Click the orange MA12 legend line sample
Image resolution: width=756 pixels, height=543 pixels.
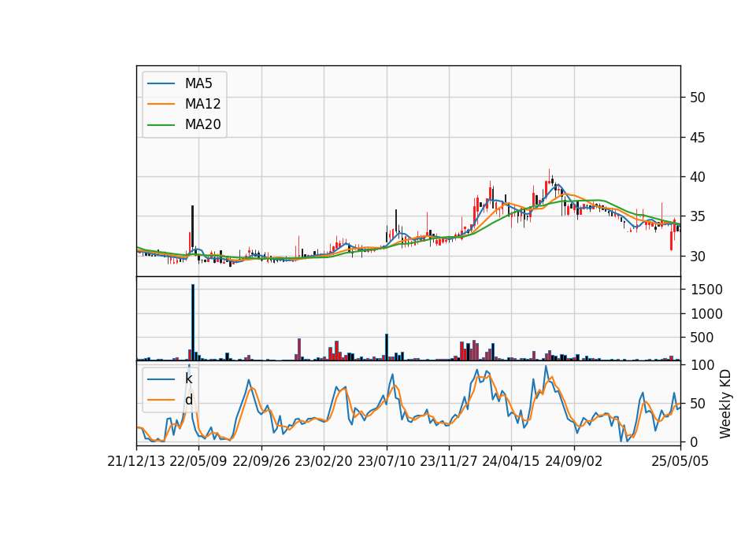click(161, 104)
